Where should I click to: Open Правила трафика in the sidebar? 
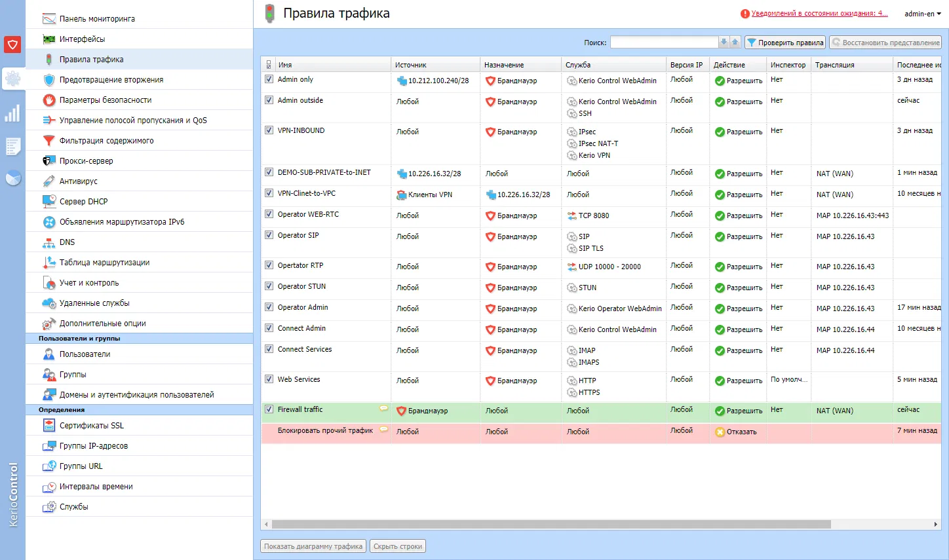139,59
